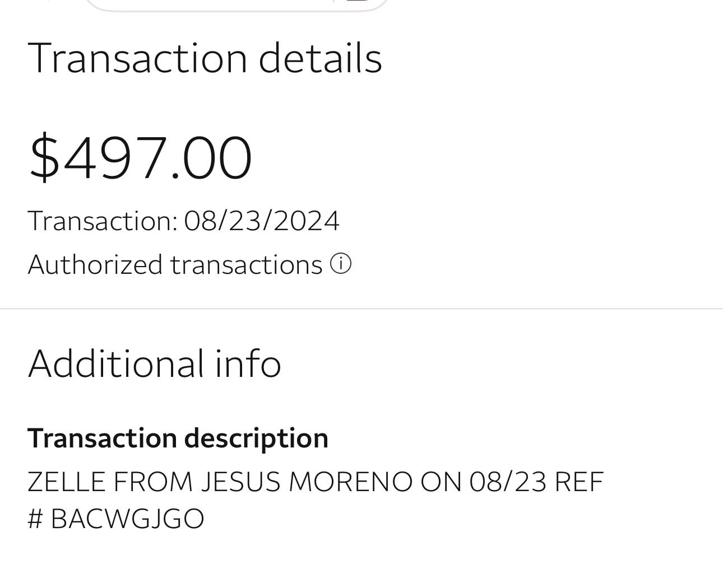Click the Authorized transactions label text

point(175,264)
